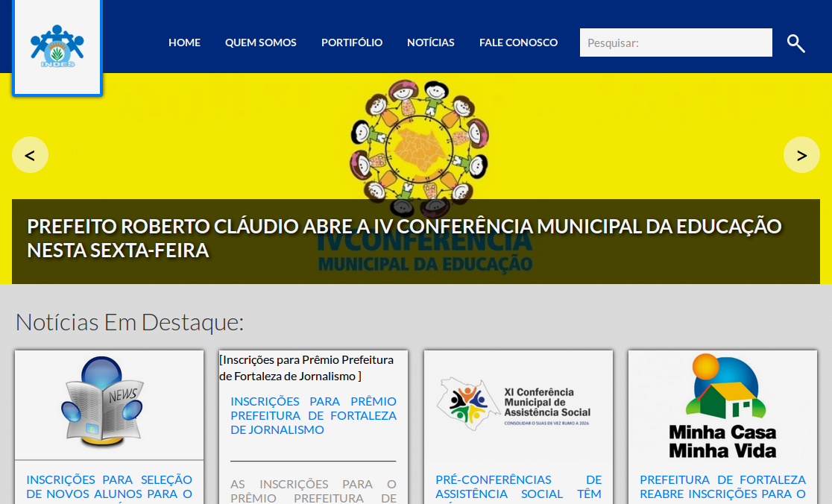Go to previous slide with left arrow
Viewport: 832px width, 504px height.
click(30, 155)
